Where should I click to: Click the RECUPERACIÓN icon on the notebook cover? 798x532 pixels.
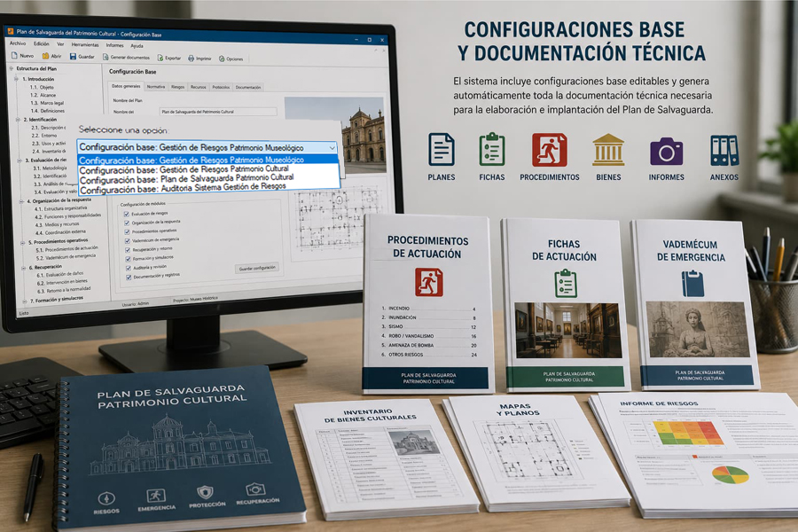point(255,489)
